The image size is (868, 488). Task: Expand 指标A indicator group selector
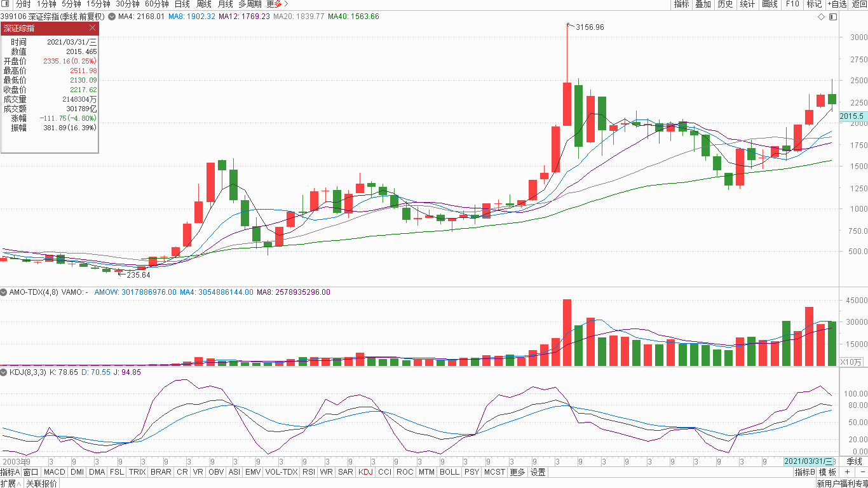[10, 472]
